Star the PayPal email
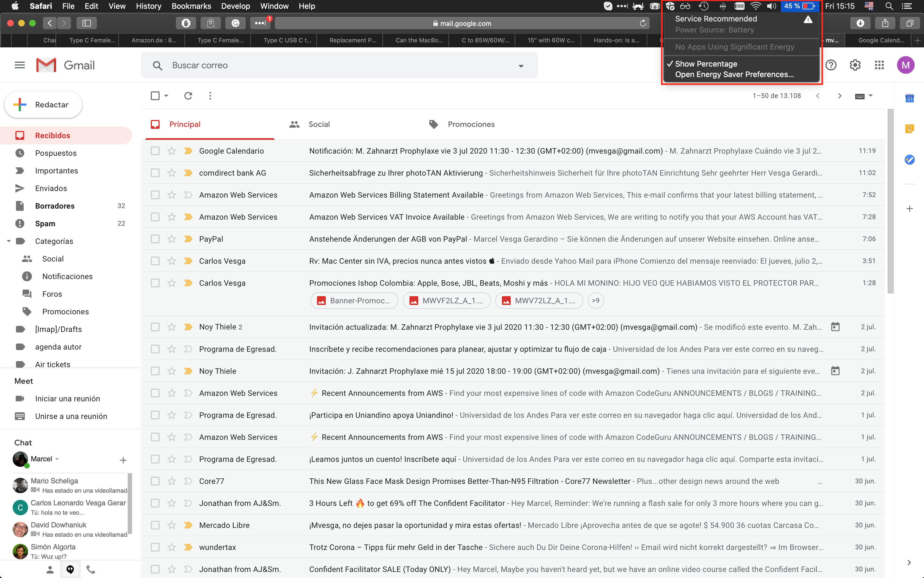This screenshot has height=578, width=924. tap(172, 239)
